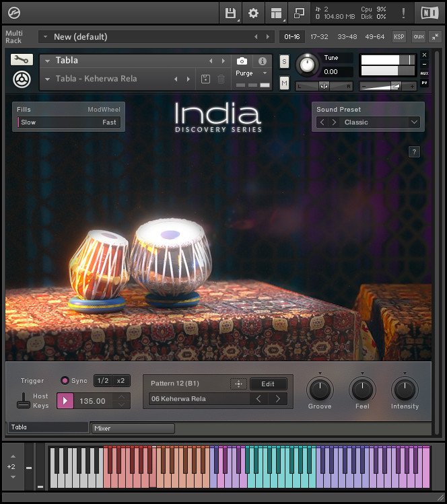This screenshot has width=447, height=504.
Task: Click the instrument pan slider
Action: [x=324, y=86]
